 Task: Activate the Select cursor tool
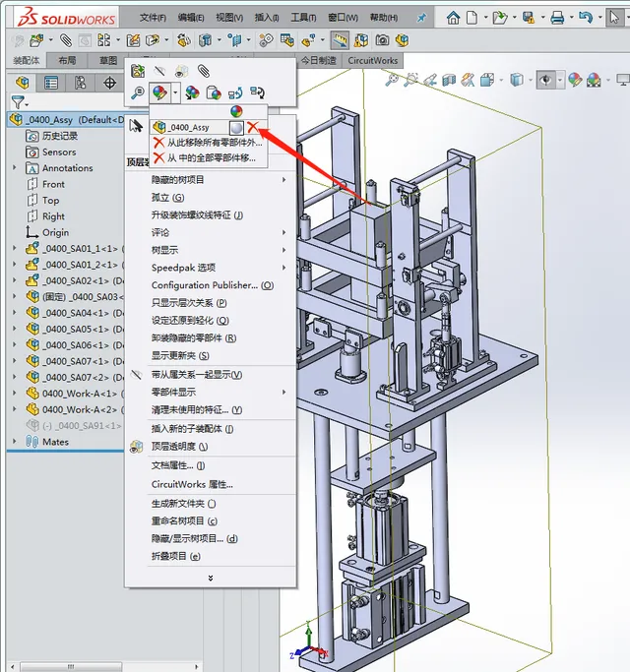(x=614, y=18)
